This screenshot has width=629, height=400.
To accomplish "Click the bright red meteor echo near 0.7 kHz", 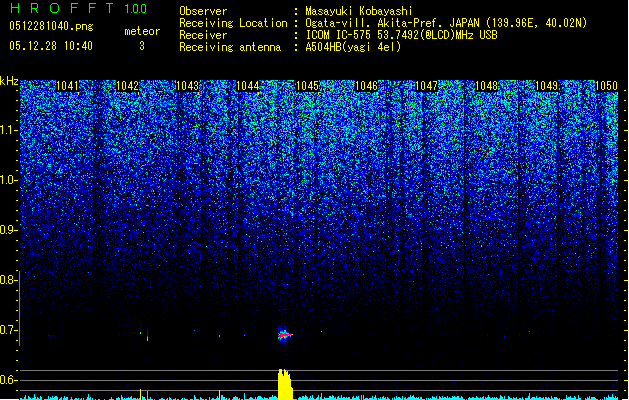I will click(285, 334).
